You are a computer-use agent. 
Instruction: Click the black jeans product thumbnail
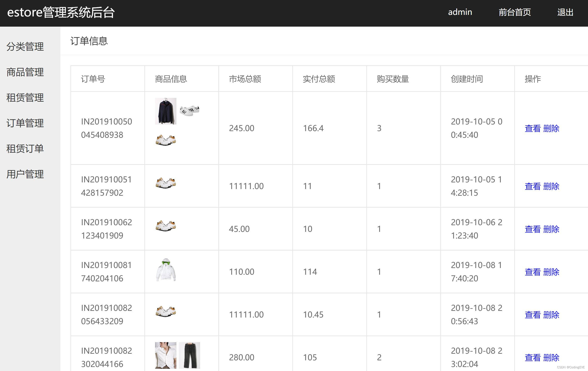coord(189,355)
